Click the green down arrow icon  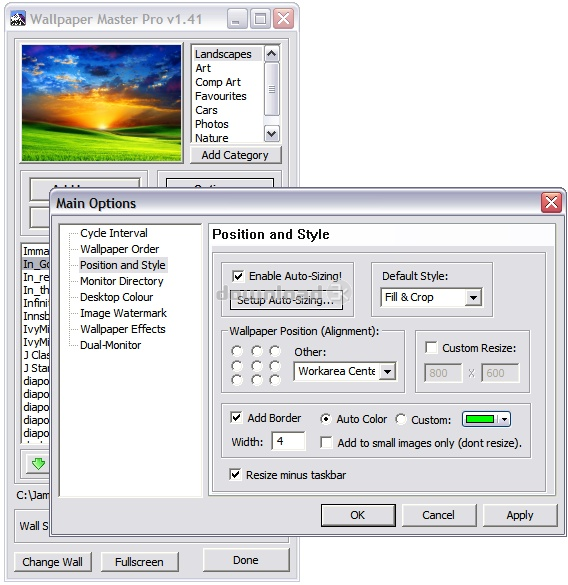[x=38, y=463]
